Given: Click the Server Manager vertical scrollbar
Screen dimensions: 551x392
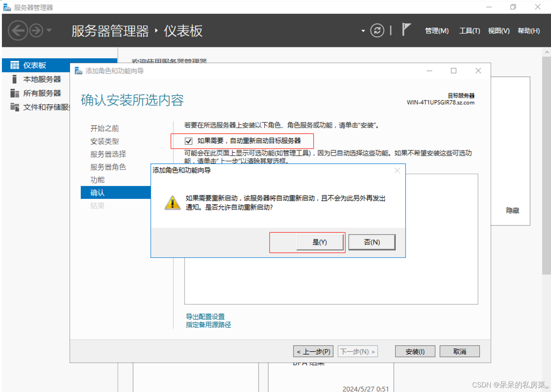Looking at the screenshot, I should coord(546,166).
